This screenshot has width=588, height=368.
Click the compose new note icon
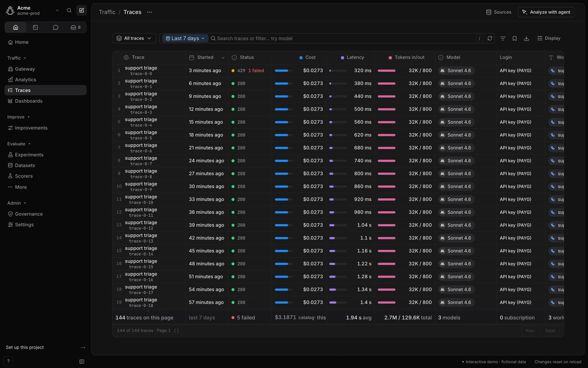click(82, 10)
